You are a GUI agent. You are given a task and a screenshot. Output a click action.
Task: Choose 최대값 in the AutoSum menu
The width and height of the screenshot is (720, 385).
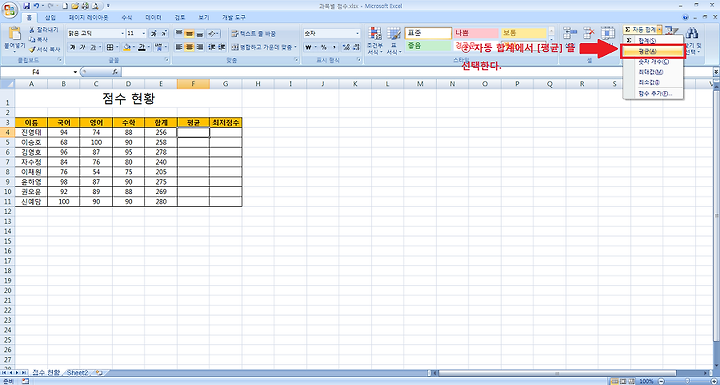[652, 72]
